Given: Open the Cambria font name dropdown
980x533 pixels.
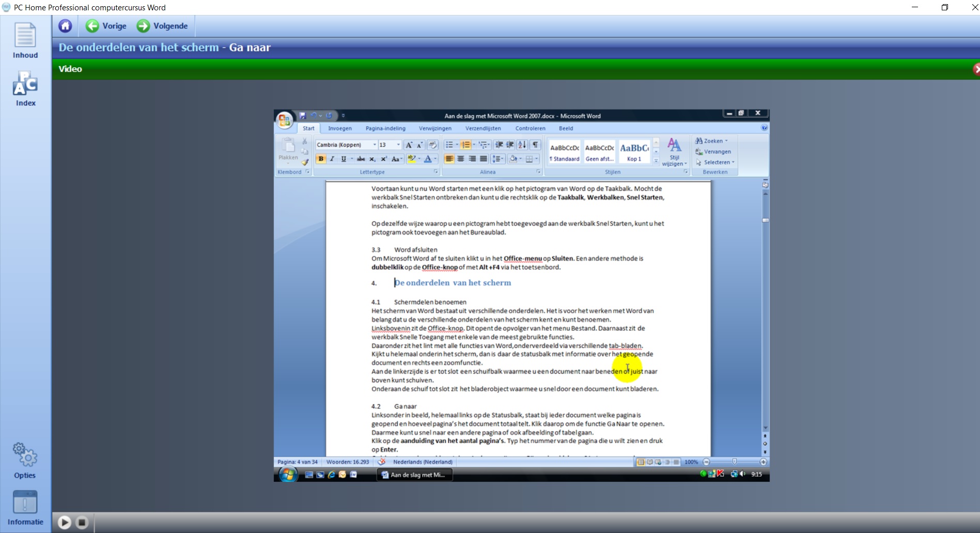Looking at the screenshot, I should (x=375, y=145).
